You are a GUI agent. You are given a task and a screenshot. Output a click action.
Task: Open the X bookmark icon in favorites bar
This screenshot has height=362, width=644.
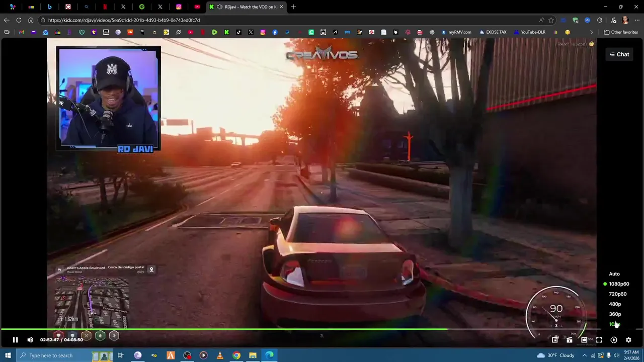click(x=251, y=32)
